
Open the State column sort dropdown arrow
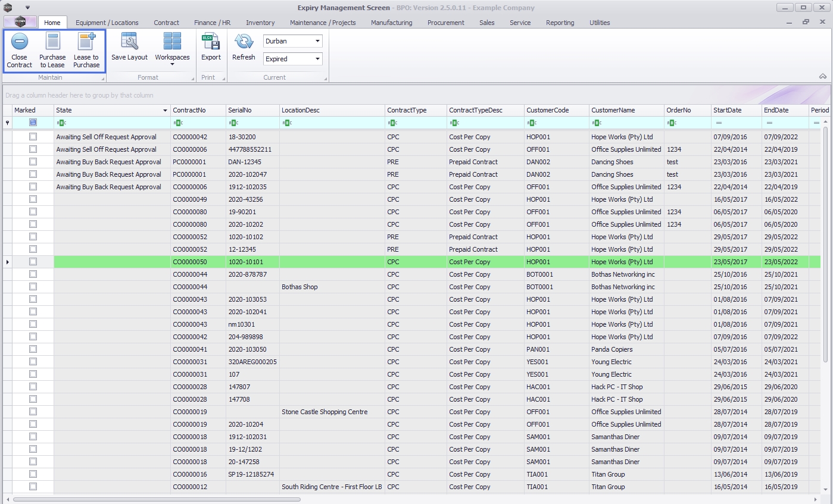[165, 111]
